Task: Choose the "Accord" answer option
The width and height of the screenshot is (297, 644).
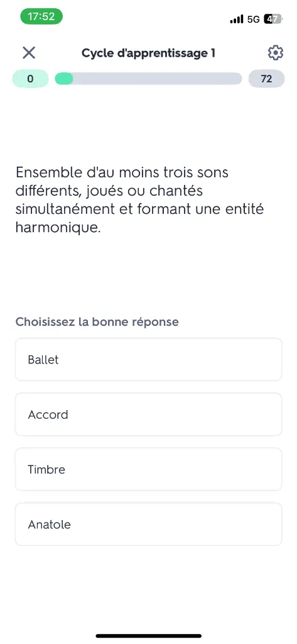Action: pyautogui.click(x=148, y=414)
